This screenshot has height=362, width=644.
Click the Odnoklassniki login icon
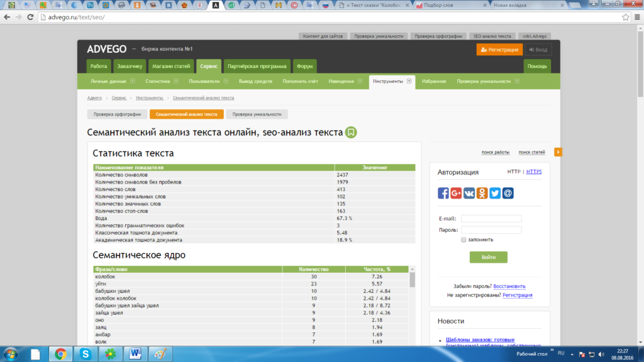tap(482, 193)
